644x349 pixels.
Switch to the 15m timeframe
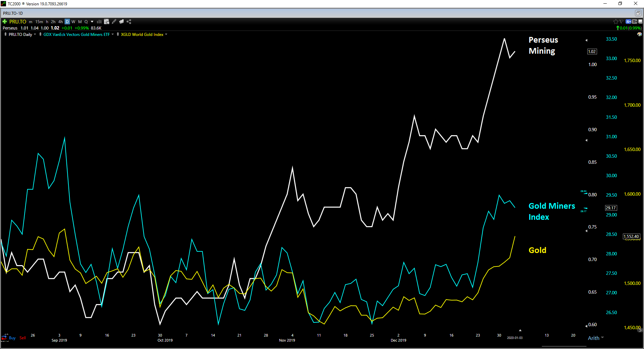click(39, 21)
